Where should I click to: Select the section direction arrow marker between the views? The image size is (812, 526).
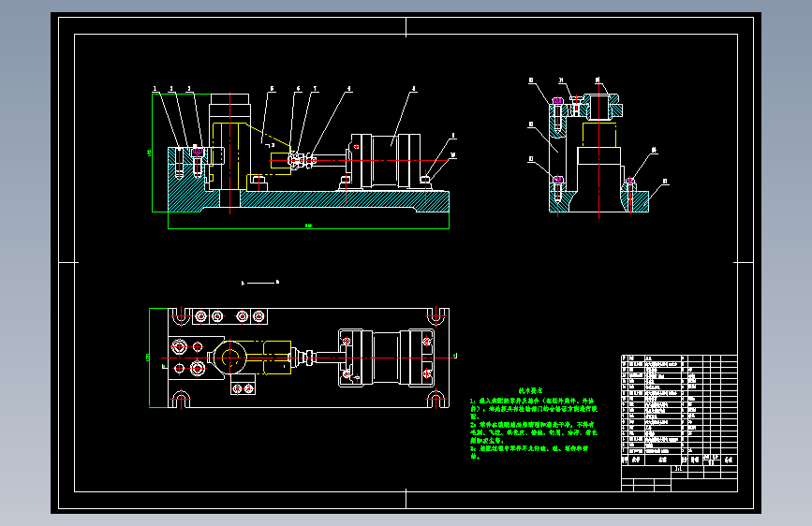[x=260, y=283]
